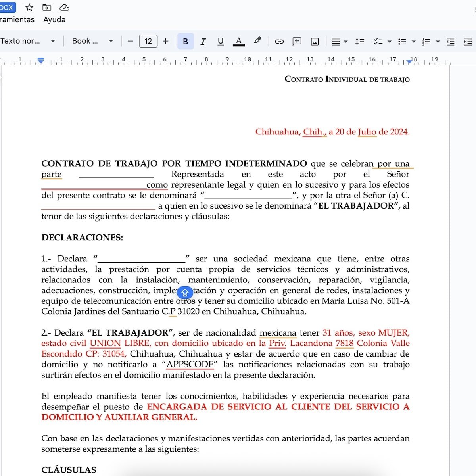Toggle italic formatting
Viewport: 476px width, 476px height.
pyautogui.click(x=203, y=41)
